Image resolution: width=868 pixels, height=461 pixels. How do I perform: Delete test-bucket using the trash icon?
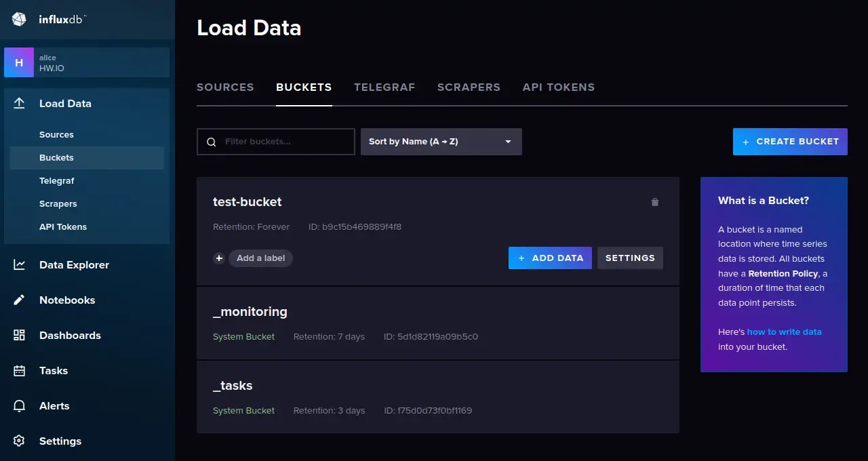(654, 201)
